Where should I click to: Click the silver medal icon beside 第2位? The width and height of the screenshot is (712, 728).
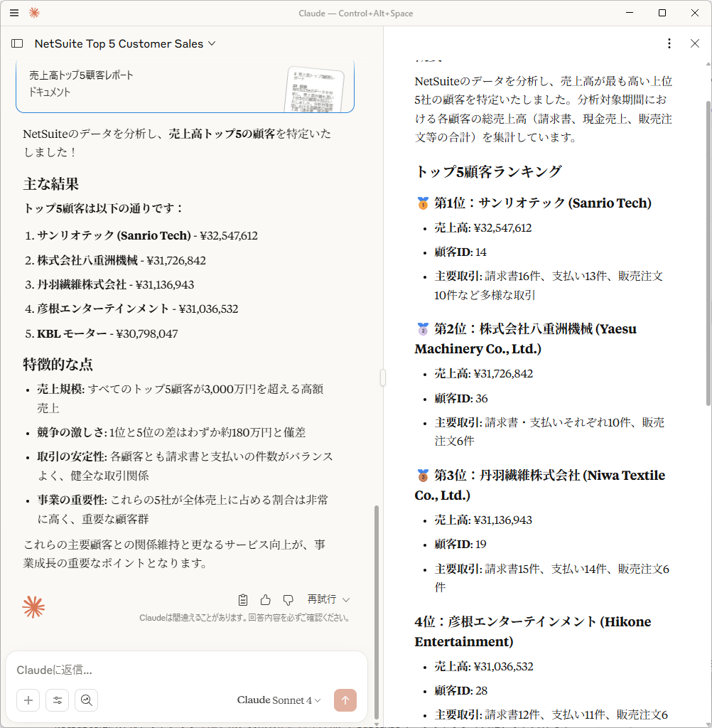coord(423,329)
